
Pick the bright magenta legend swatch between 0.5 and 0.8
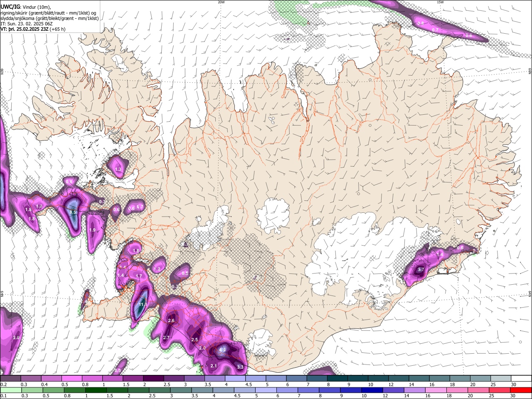click(71, 379)
